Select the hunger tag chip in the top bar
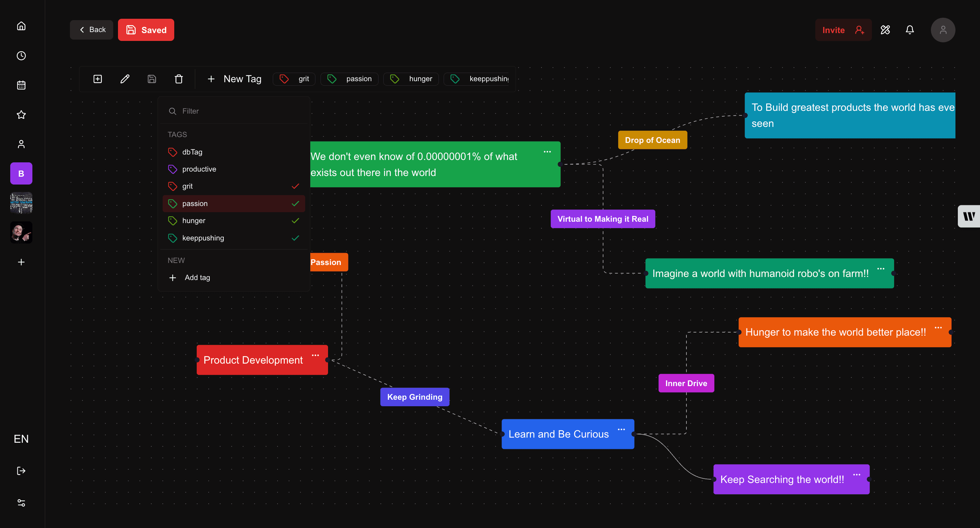The image size is (980, 528). pos(411,79)
